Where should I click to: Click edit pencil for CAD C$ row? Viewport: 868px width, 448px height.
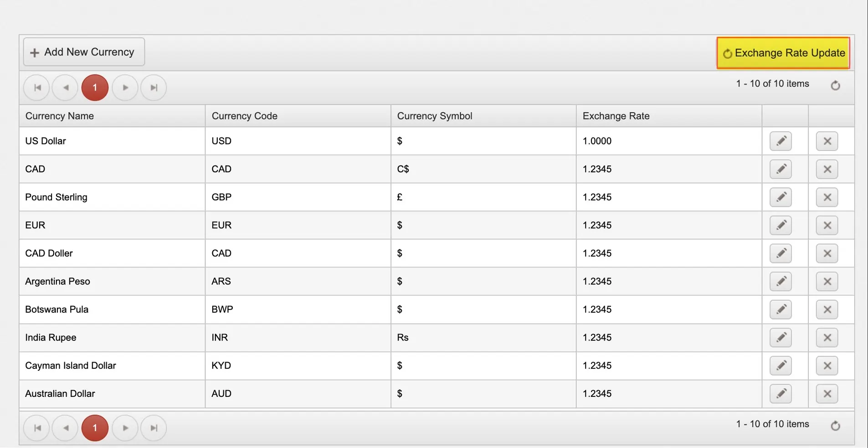click(x=781, y=169)
